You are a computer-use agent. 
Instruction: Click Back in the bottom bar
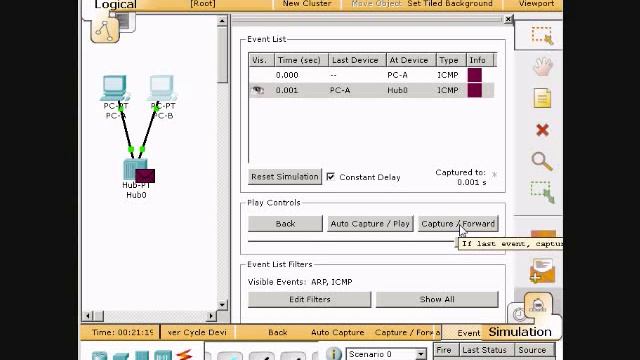click(x=278, y=332)
